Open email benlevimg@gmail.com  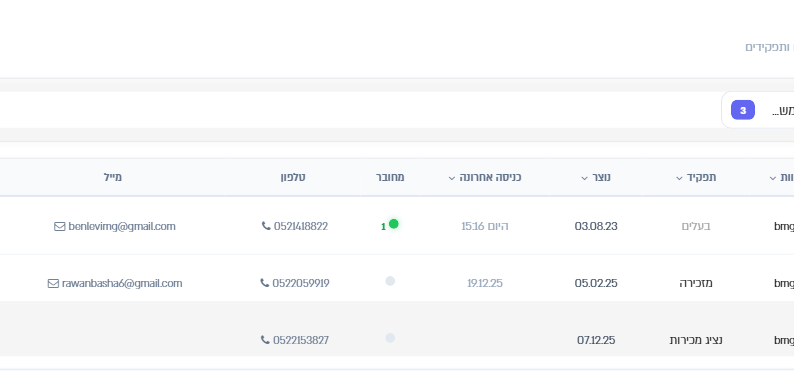pyautogui.click(x=122, y=226)
